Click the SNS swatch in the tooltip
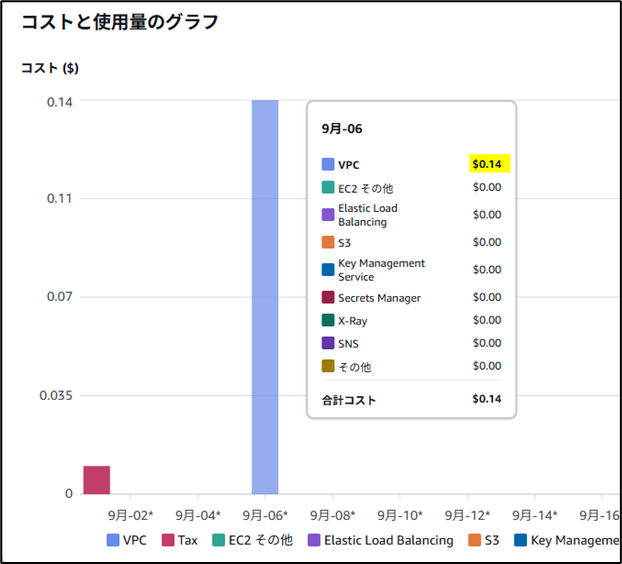This screenshot has width=622, height=564. 328,344
